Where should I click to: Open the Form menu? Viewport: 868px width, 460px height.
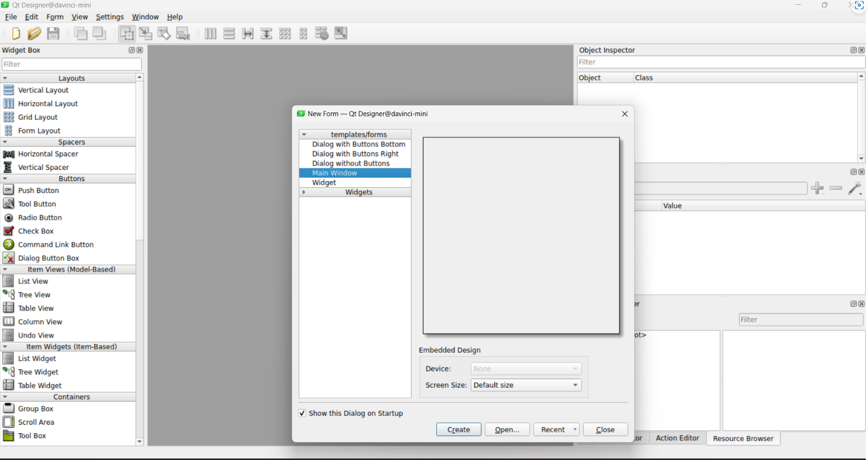(x=55, y=17)
